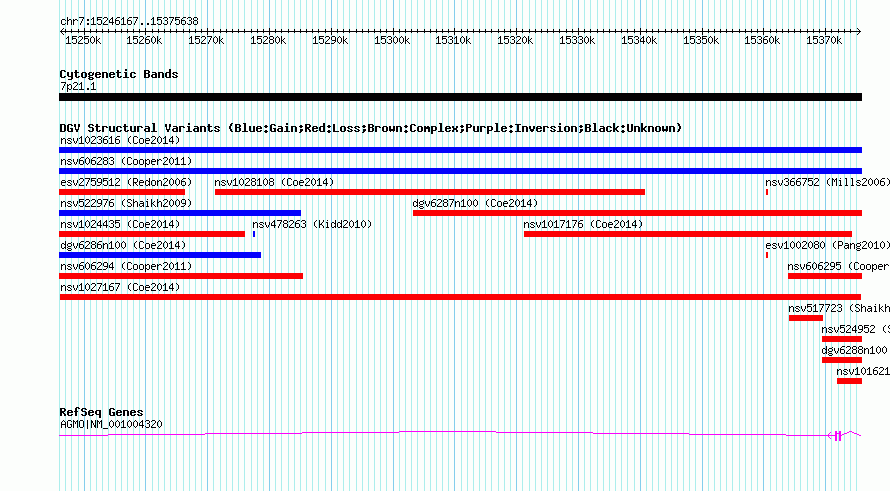Open nsv1023616 (Coe2014) variant label

pos(120,140)
